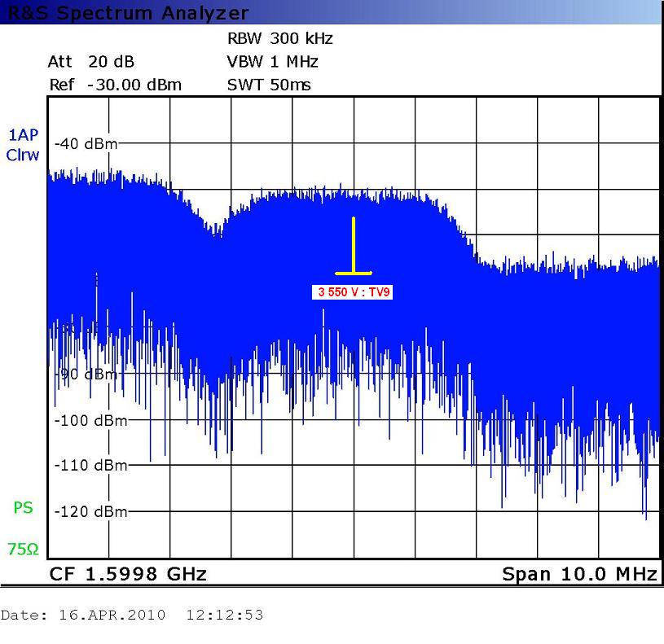Click the 75Ω impedance indicator
This screenshot has width=664, height=644.
[23, 550]
